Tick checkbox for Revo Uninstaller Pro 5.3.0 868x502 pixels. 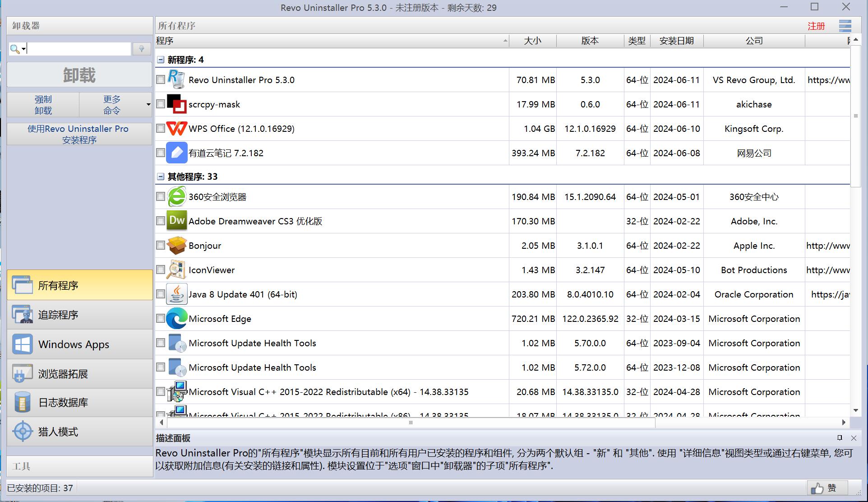coord(160,79)
